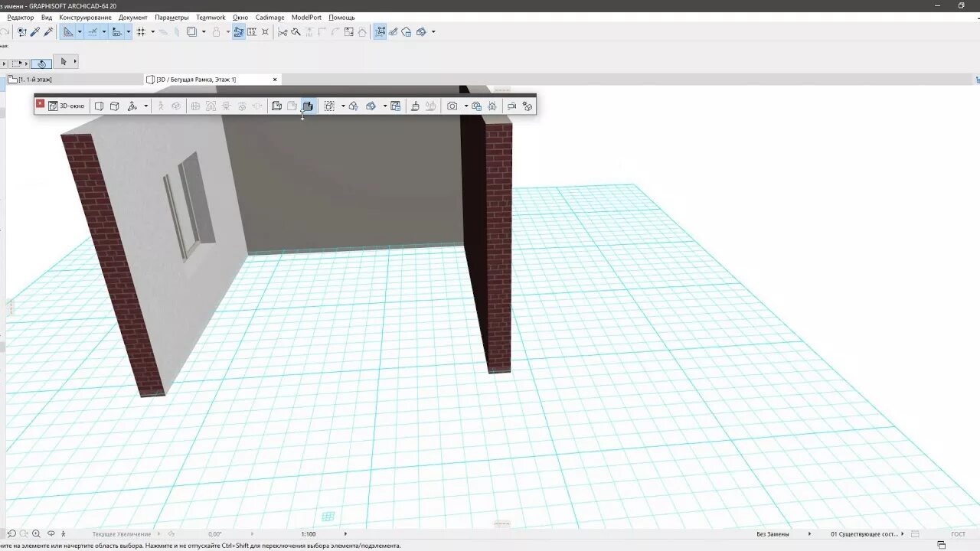The height and width of the screenshot is (551, 980).
Task: Toggle the snap guides icon in main toolbar
Action: pos(92,31)
